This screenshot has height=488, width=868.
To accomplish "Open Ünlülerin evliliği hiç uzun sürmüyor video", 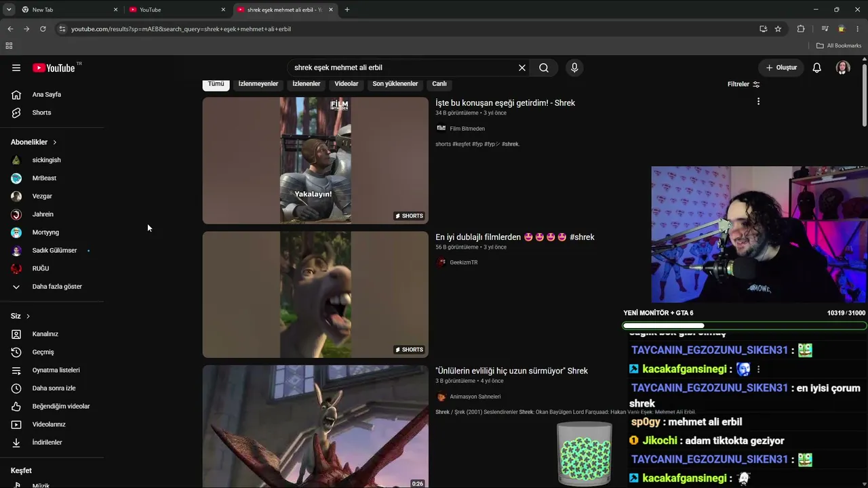I will pos(511,371).
